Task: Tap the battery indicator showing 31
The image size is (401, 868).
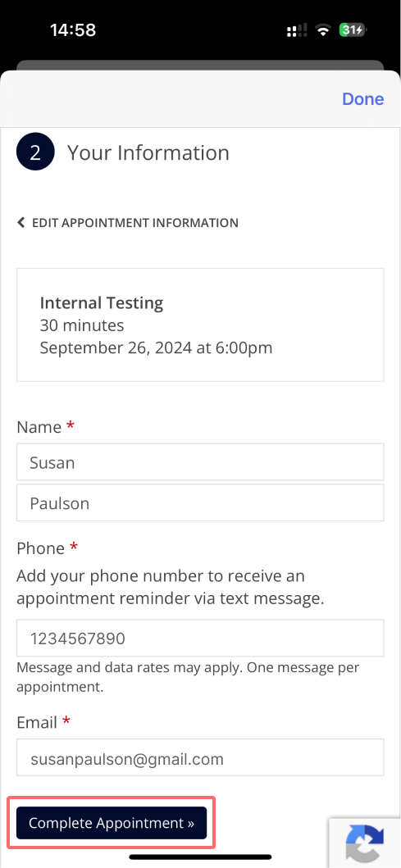Action: tap(353, 30)
